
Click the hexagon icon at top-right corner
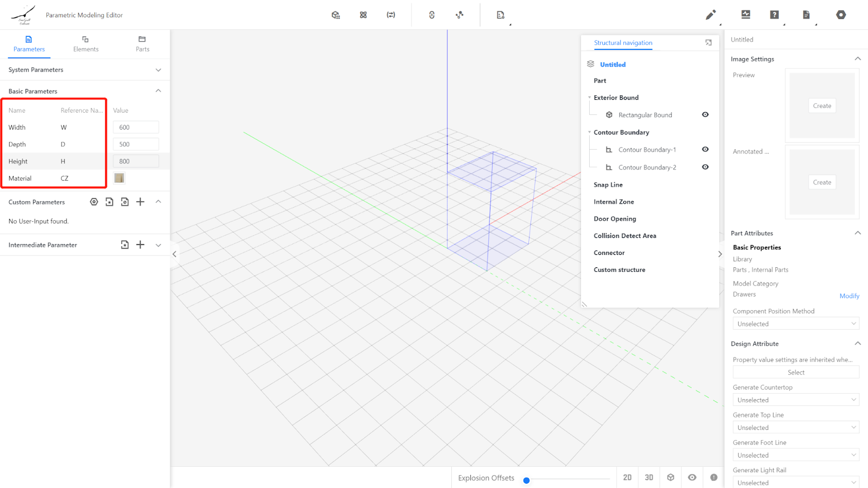point(840,15)
